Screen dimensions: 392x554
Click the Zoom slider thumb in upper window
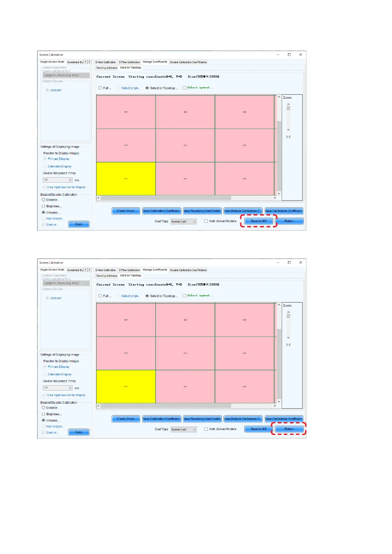pyautogui.click(x=288, y=108)
